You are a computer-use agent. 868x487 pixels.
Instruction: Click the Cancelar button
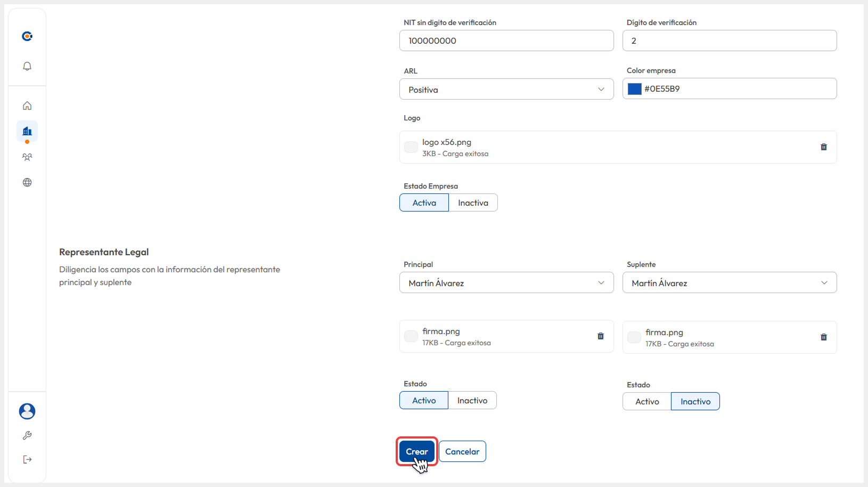tap(462, 451)
